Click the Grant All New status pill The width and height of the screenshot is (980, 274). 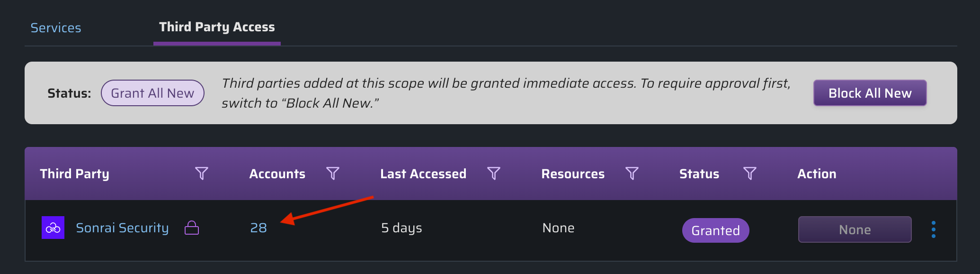[x=152, y=93]
